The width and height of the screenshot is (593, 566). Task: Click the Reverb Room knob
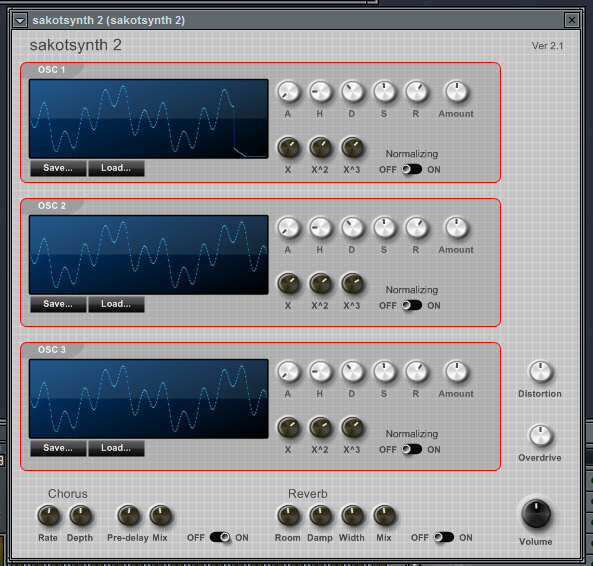[288, 516]
